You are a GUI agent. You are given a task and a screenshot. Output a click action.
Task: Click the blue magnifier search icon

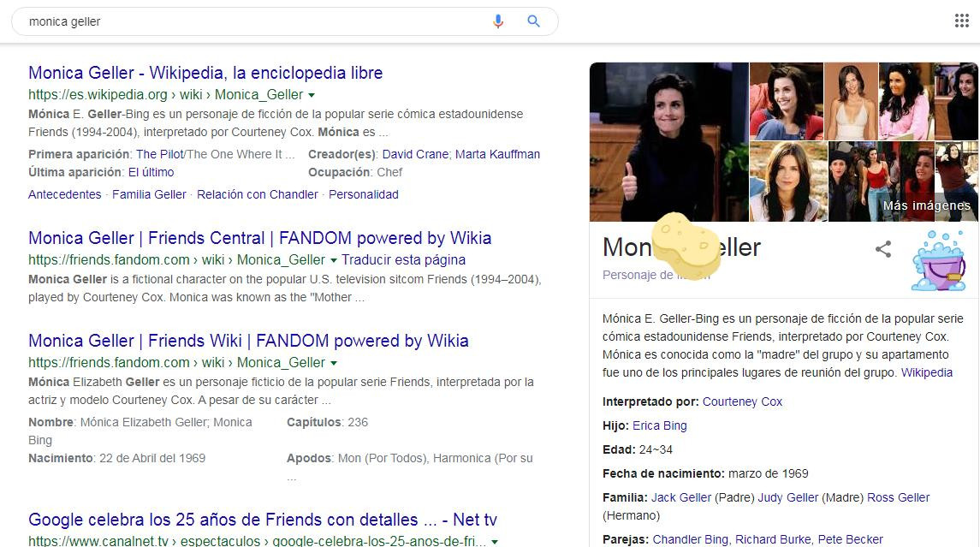point(534,21)
